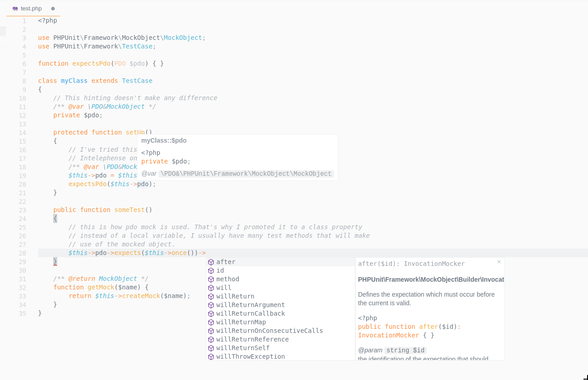Click the cube icon next to "will"
588x380 pixels.
pos(211,288)
